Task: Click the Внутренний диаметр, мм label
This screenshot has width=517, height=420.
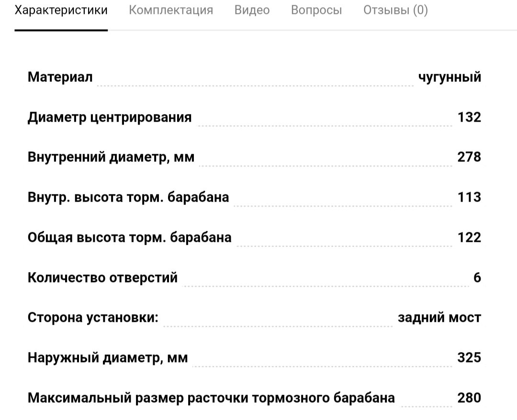Action: tap(111, 158)
